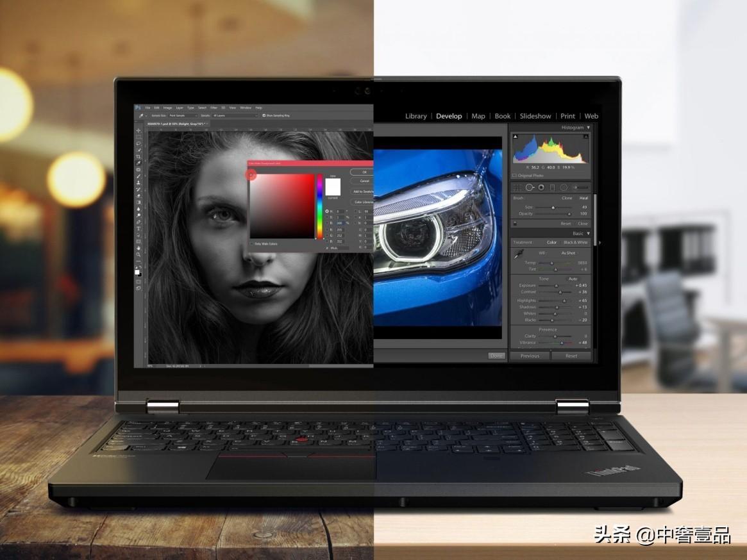Viewport: 747px width, 560px height.
Task: Select the Zoom magnifier tool
Action: pos(139,254)
